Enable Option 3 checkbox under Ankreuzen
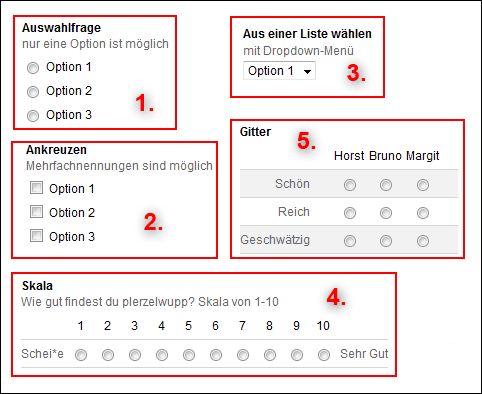This screenshot has width=482, height=394. (x=36, y=235)
